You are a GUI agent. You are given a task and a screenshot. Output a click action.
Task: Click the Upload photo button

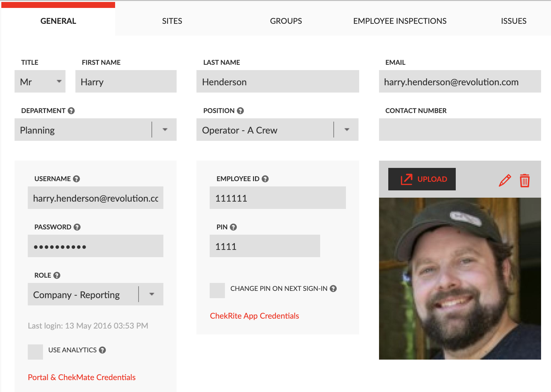422,179
